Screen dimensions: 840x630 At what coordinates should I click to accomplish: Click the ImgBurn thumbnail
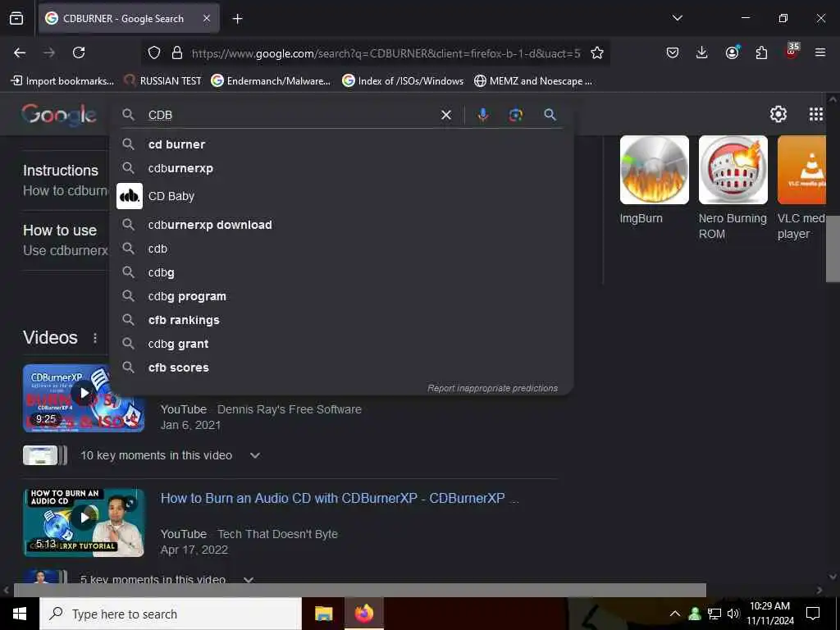[654, 170]
